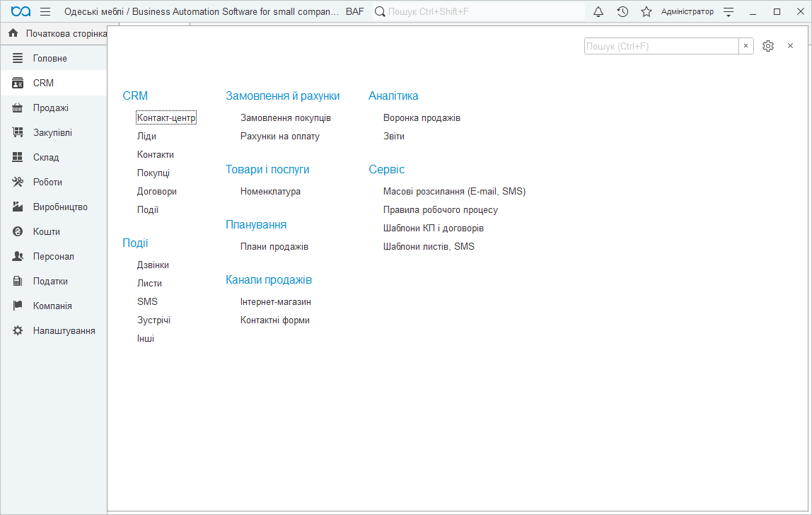Open menu settings gear icon
This screenshot has width=812, height=515.
point(768,46)
